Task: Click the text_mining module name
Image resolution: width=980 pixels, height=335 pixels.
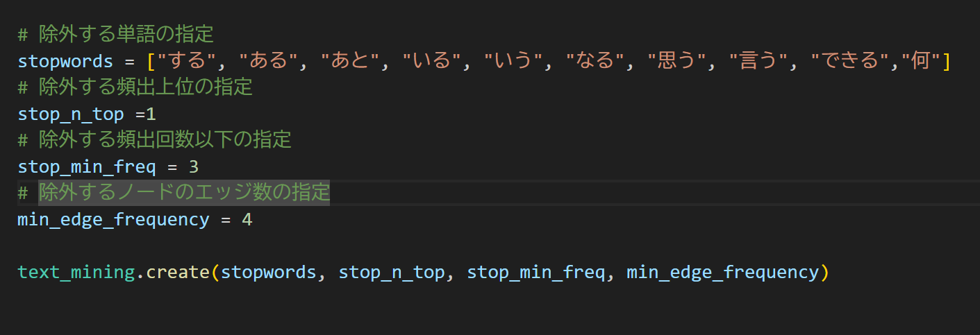Action: click(76, 272)
